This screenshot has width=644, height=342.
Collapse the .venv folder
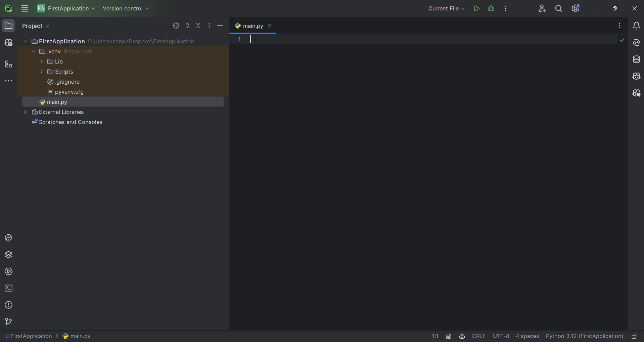[x=34, y=51]
